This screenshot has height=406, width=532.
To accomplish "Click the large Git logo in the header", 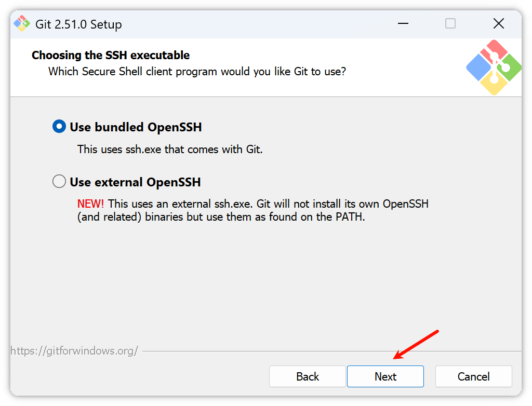I will 493,67.
